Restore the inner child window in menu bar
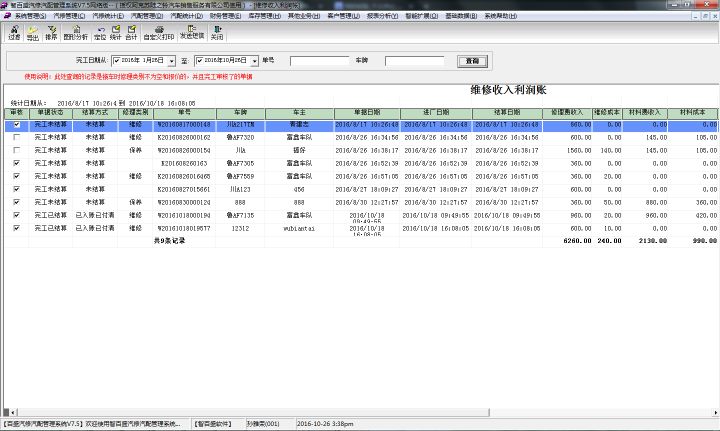 point(706,17)
